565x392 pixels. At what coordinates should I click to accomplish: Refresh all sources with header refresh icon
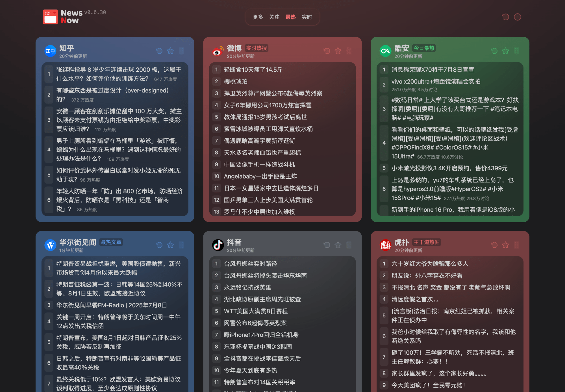coord(505,17)
